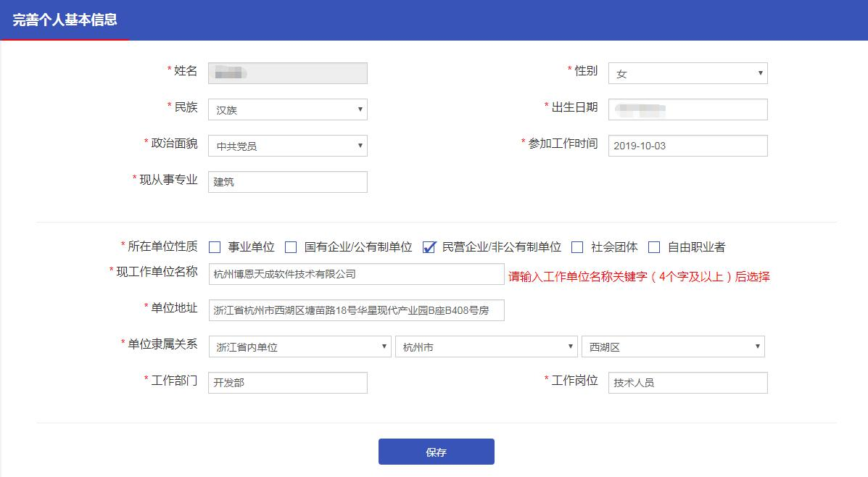Click the 出生日期 input field
The image size is (868, 477).
tap(687, 109)
